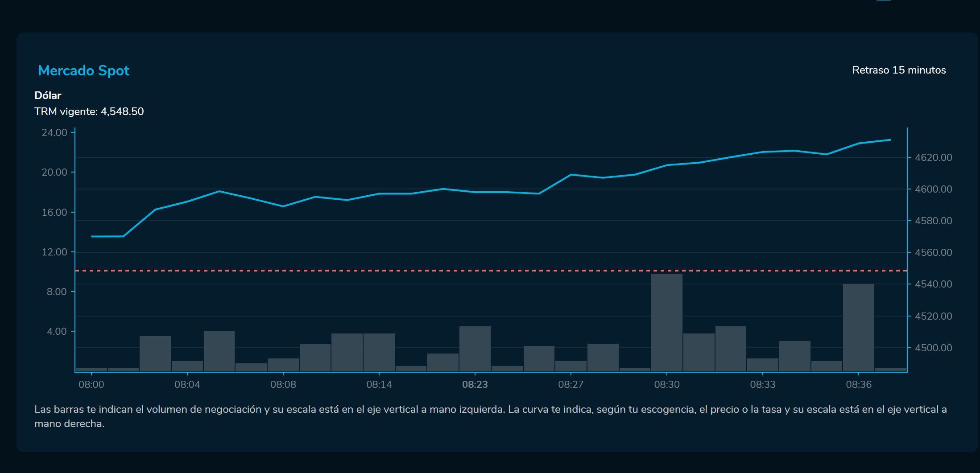The width and height of the screenshot is (980, 473).
Task: Click the Dólar label
Action: (48, 95)
